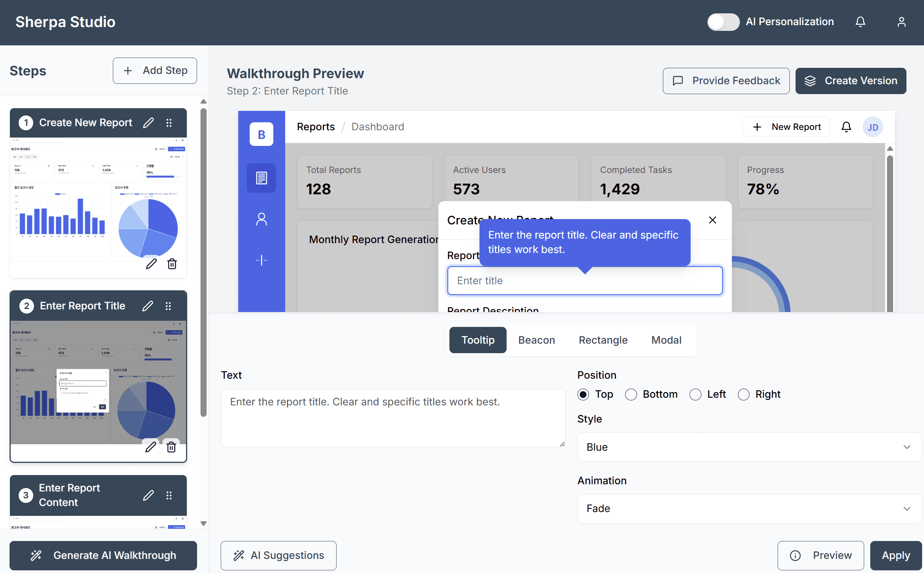
Task: Click Provide Feedback button
Action: [726, 81]
